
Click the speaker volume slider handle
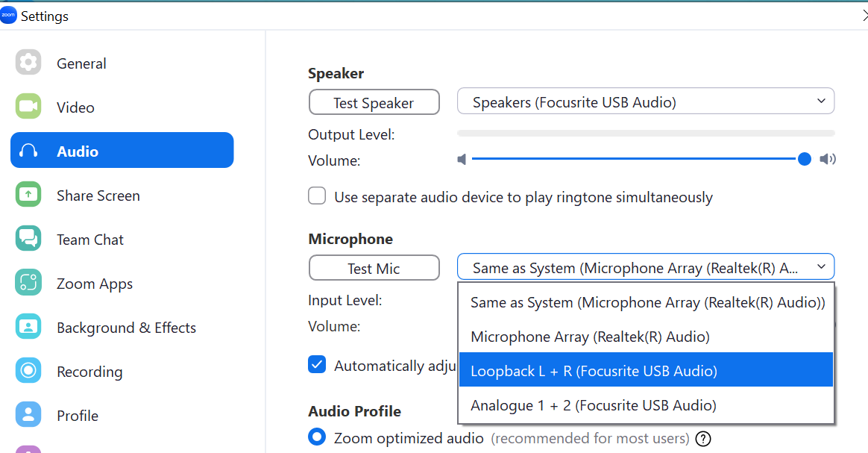(x=805, y=160)
